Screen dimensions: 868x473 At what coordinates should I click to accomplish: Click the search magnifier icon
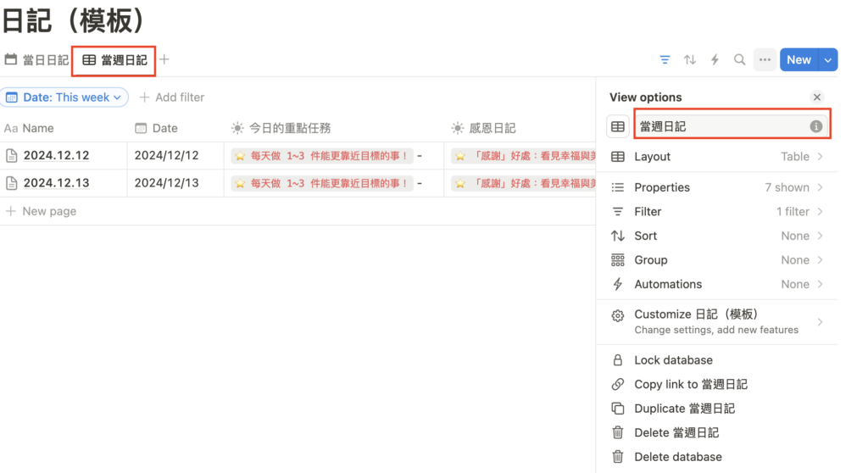click(739, 60)
